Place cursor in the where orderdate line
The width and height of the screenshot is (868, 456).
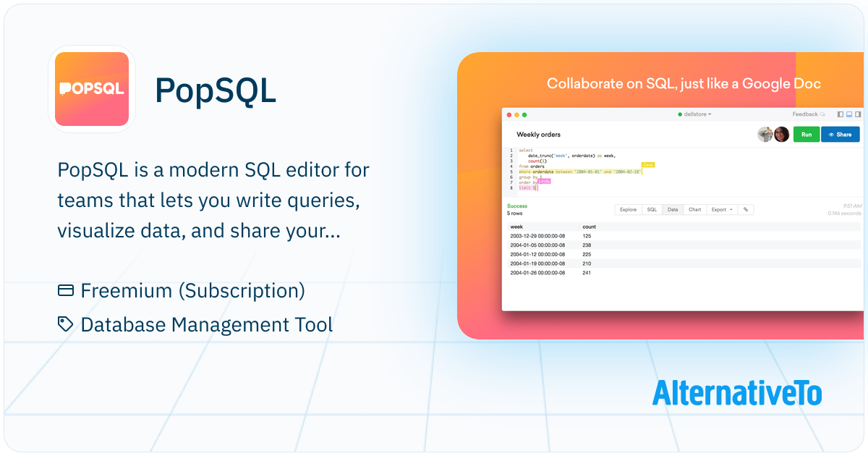tap(580, 172)
